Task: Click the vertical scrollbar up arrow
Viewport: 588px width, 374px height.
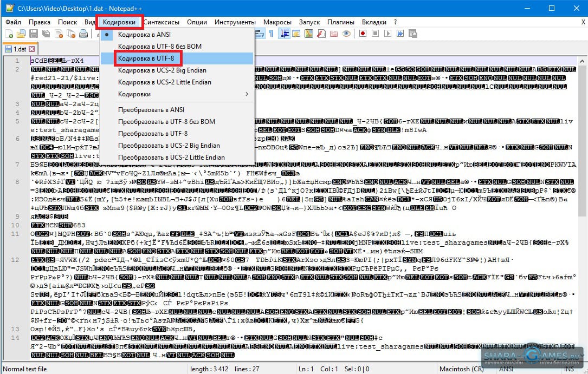Action: click(x=581, y=61)
